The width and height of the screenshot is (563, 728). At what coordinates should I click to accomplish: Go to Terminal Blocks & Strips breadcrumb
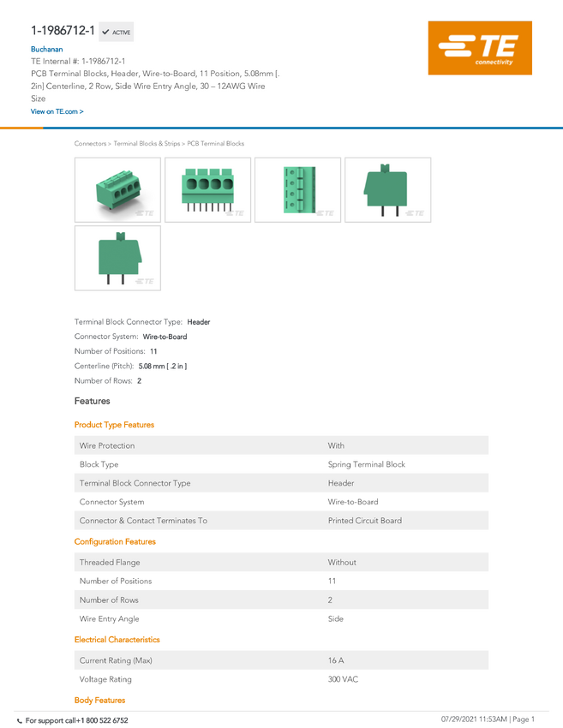(147, 144)
